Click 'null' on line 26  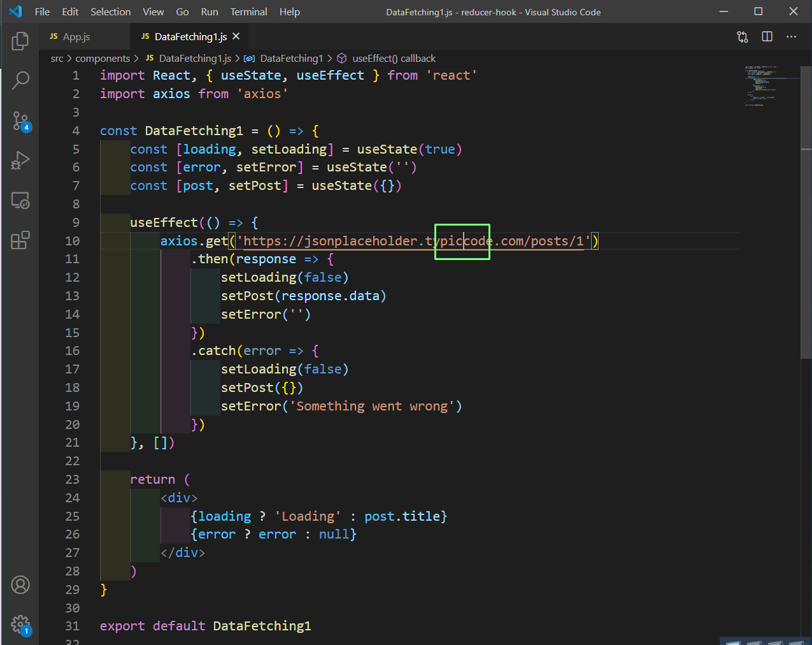(334, 534)
